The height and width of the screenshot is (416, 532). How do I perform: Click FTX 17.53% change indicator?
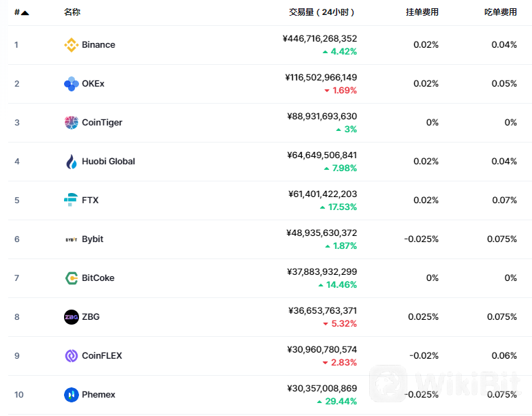click(x=339, y=207)
